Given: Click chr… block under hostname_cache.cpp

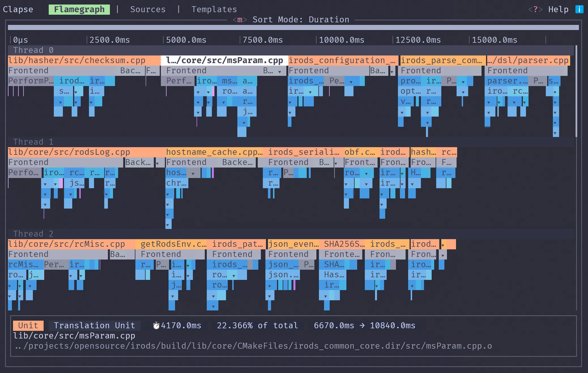Looking at the screenshot, I should tap(176, 183).
